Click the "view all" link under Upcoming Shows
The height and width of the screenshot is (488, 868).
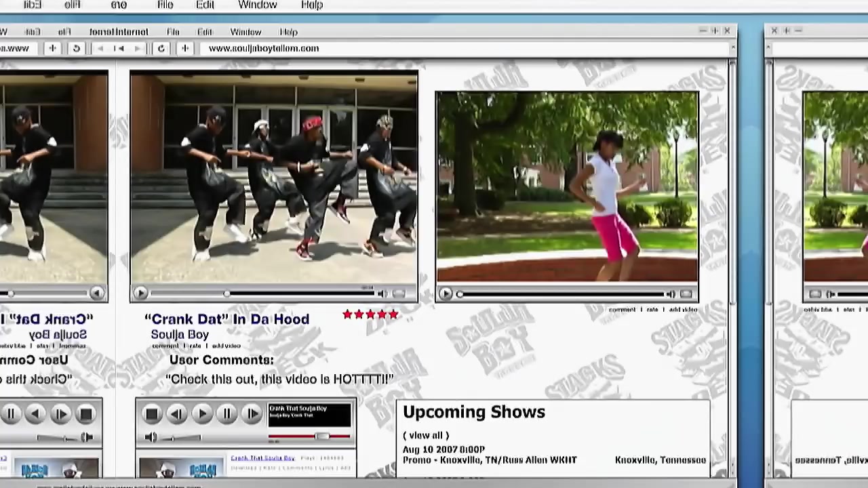(x=426, y=435)
